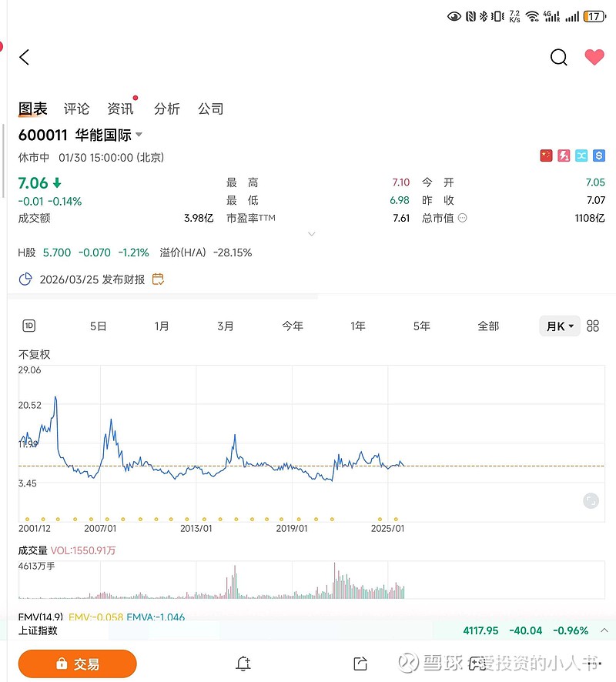Tap the tallest volume bar near 2021

pos(334,580)
